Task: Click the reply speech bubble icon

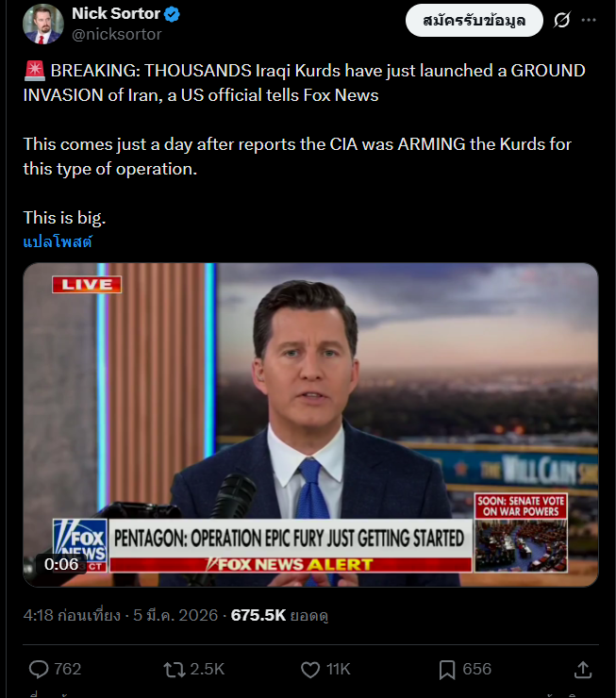Action: [39, 670]
